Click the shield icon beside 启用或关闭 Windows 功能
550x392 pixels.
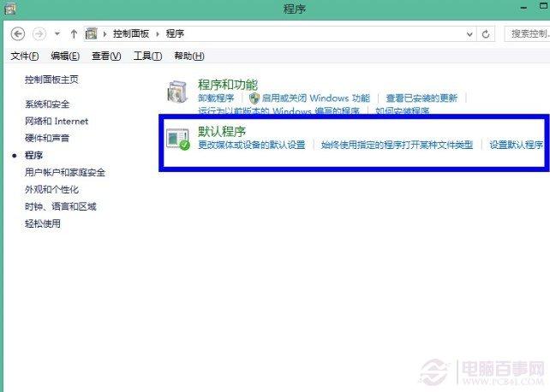pos(254,98)
